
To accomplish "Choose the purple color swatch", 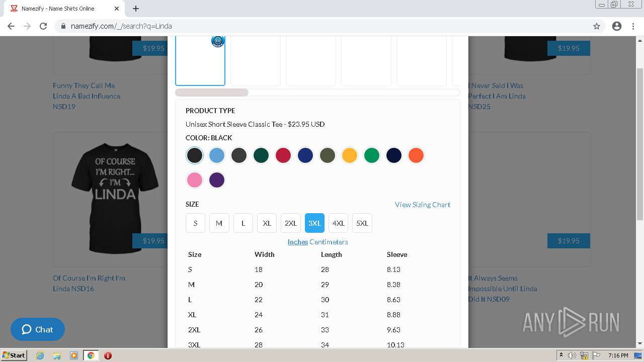I will [217, 179].
